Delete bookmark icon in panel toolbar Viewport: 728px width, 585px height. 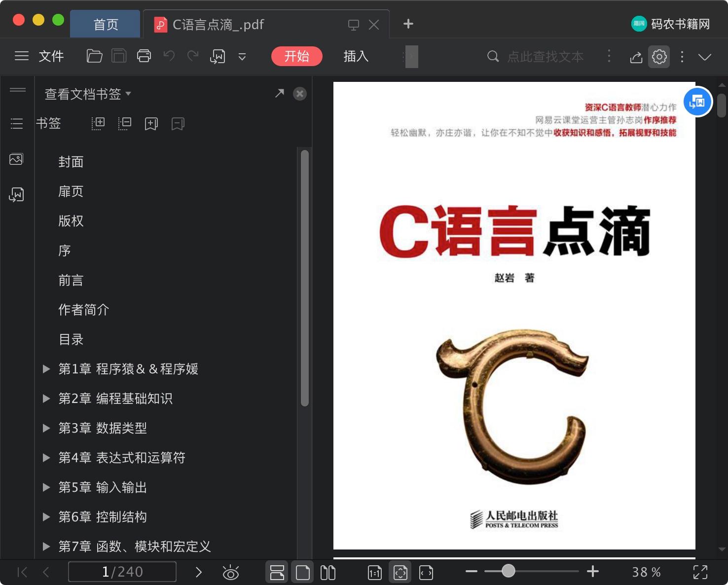point(178,124)
